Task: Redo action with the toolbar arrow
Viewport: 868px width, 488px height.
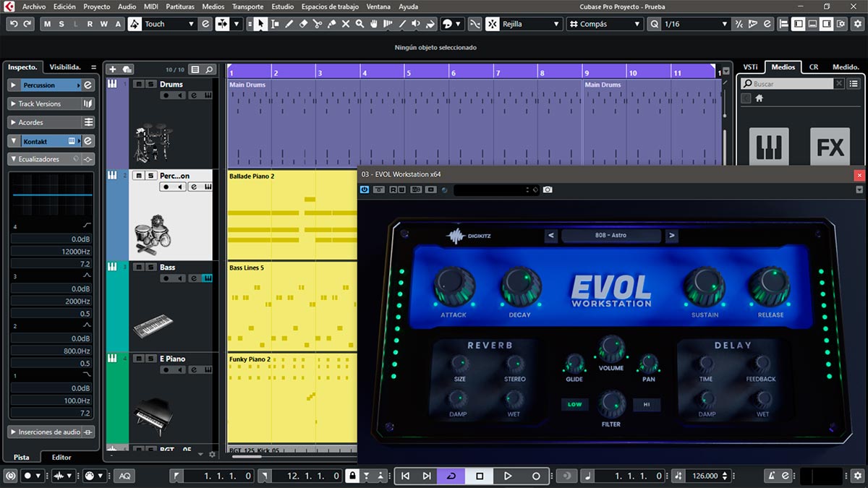Action: tap(27, 24)
